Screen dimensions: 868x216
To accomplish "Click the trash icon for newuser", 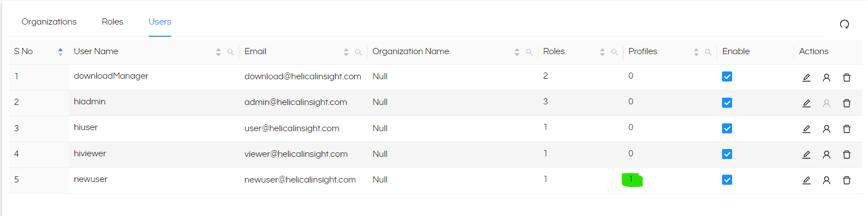I will [847, 180].
